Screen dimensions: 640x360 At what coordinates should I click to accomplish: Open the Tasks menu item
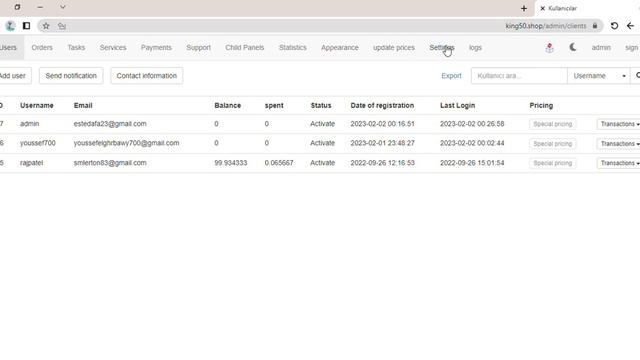pyautogui.click(x=76, y=48)
